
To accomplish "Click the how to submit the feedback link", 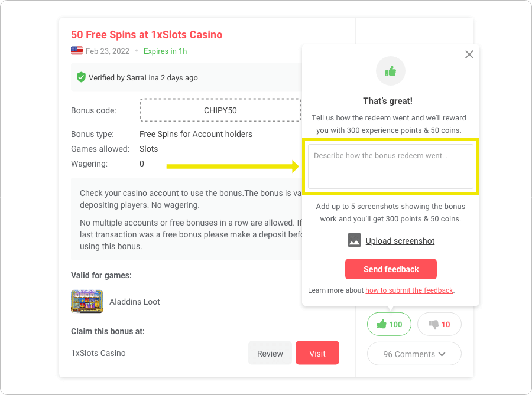I will 409,290.
